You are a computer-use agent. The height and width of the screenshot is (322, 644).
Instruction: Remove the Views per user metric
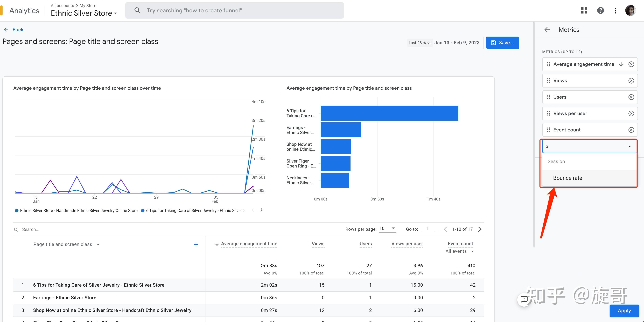[x=631, y=113]
